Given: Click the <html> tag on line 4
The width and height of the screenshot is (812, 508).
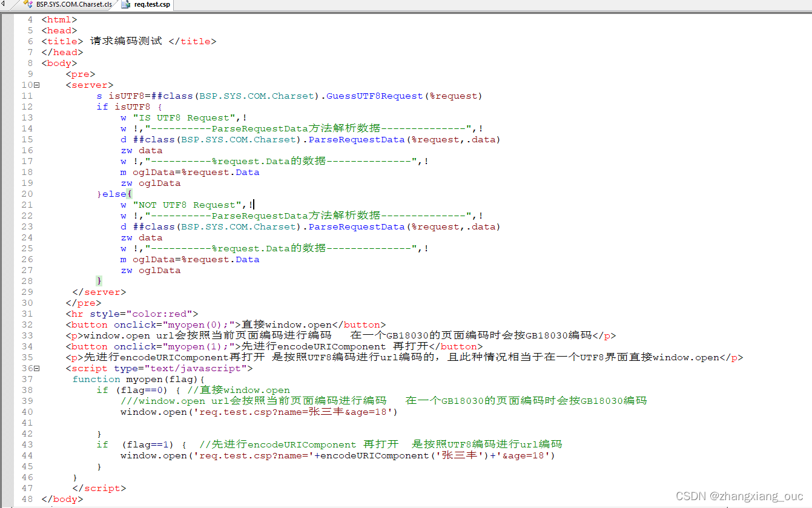Looking at the screenshot, I should [59, 20].
